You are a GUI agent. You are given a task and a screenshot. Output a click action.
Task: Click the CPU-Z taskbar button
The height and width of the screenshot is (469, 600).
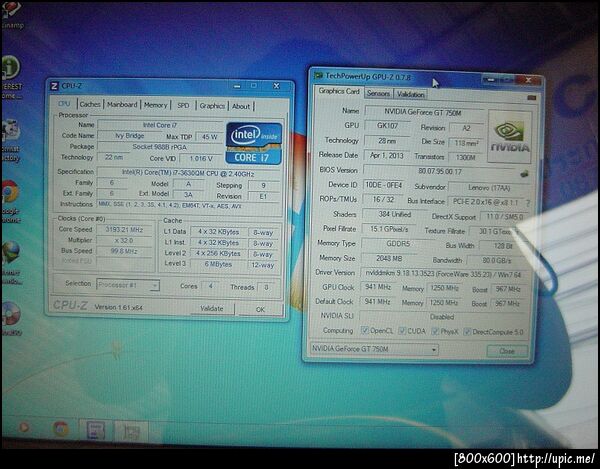95,430
